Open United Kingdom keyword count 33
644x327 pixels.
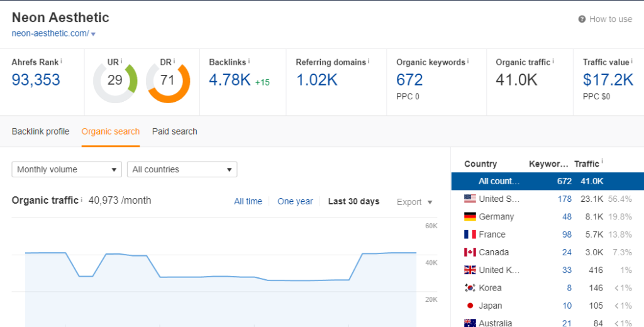click(x=567, y=270)
